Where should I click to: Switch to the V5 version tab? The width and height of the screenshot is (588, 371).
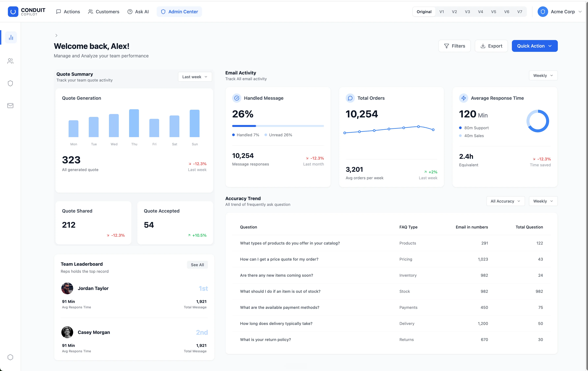pos(493,11)
